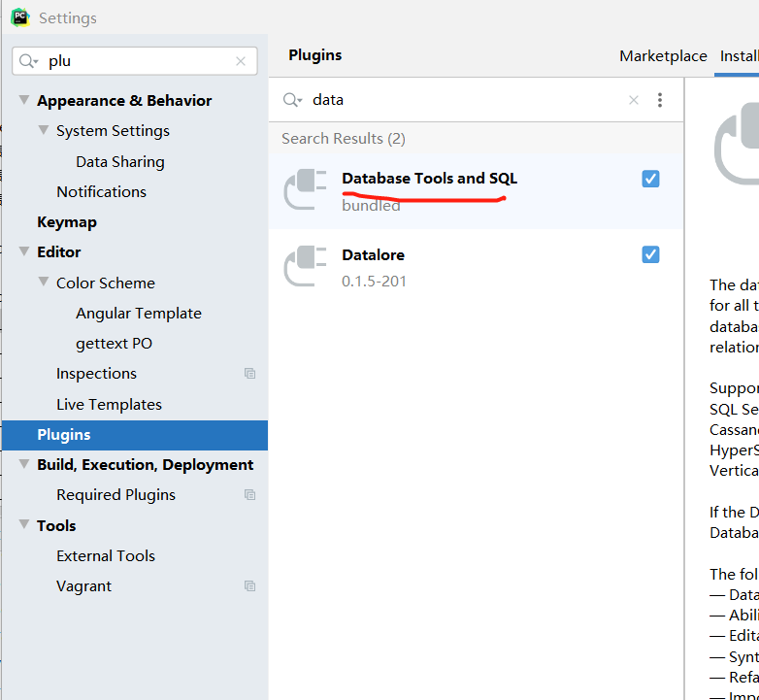The height and width of the screenshot is (700, 759).
Task: Click the copy icon beside Required Plugins
Action: click(249, 495)
